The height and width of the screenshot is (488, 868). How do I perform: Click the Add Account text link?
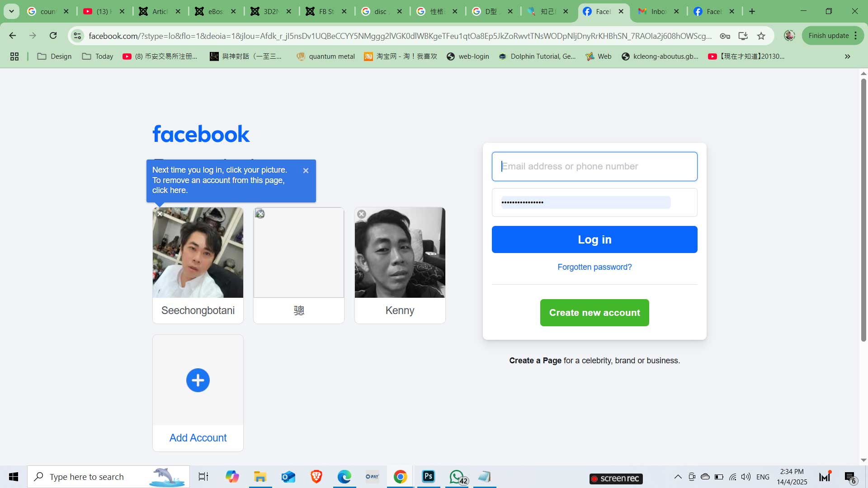point(198,438)
